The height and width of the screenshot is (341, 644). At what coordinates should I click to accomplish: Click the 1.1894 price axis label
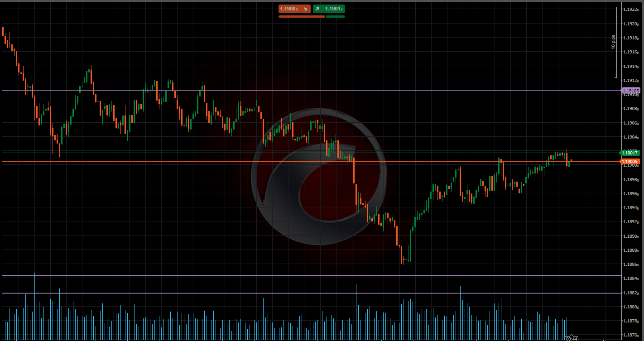point(631,208)
